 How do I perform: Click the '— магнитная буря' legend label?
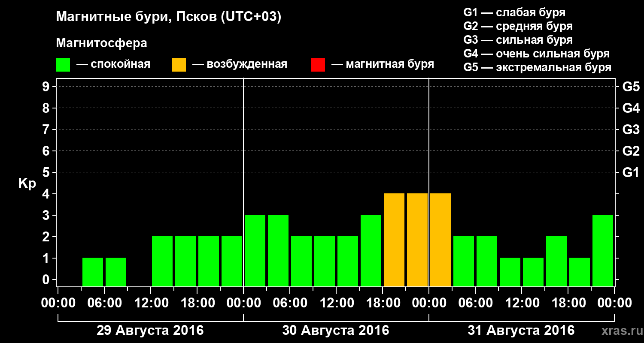[383, 65]
